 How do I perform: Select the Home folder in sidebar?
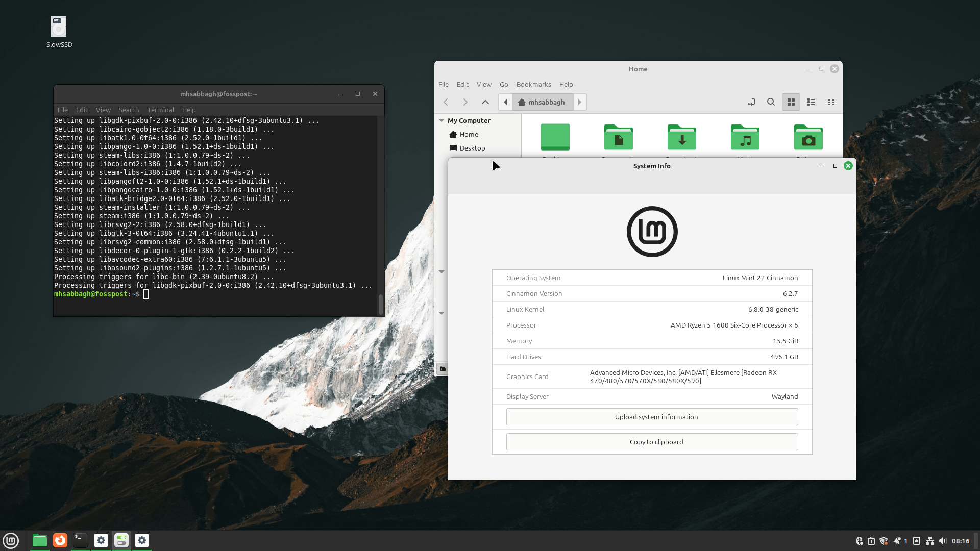[x=469, y=134]
